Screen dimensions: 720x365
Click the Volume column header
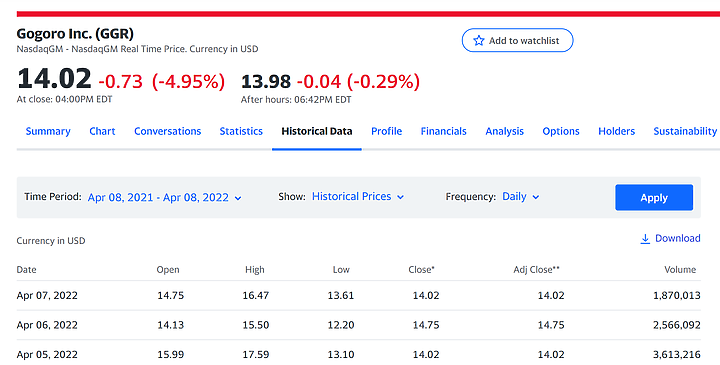680,270
